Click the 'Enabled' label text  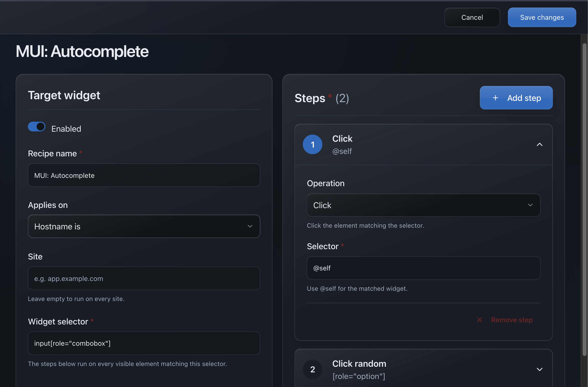click(x=66, y=129)
